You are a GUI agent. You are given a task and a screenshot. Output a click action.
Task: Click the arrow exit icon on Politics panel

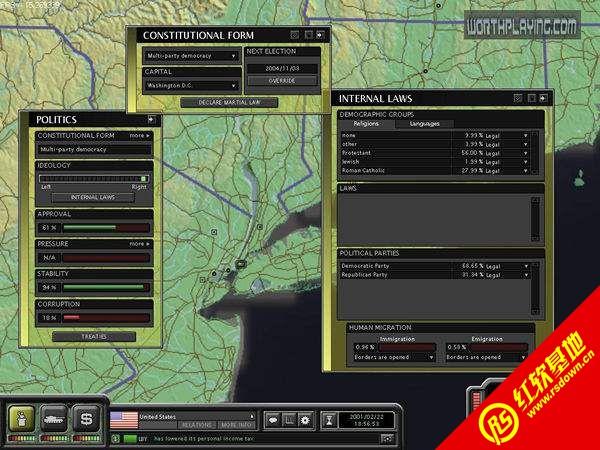click(151, 120)
